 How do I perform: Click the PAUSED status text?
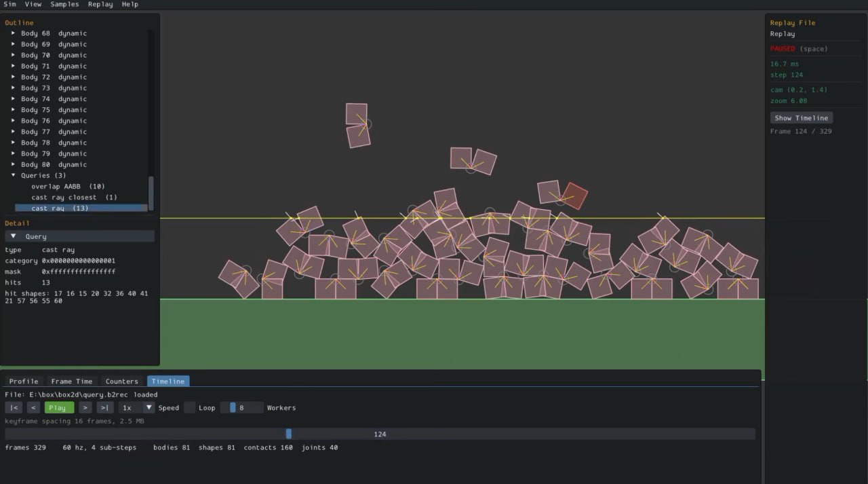click(783, 49)
